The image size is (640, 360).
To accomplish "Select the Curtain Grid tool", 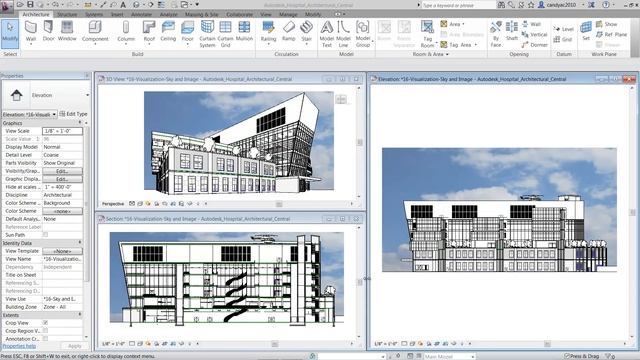I will [225, 34].
